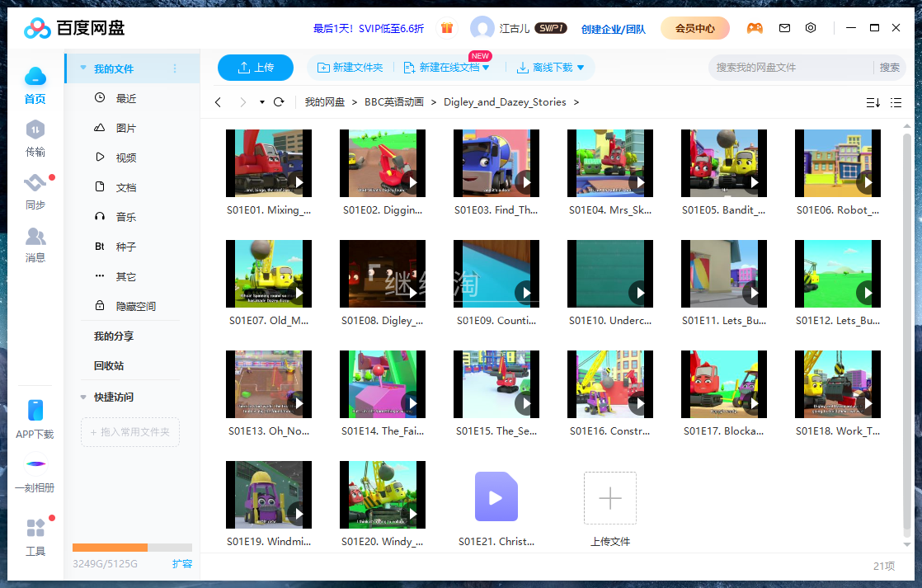Viewport: 922px width, 588px height.
Task: Go back with the left arrow
Action: 219,102
